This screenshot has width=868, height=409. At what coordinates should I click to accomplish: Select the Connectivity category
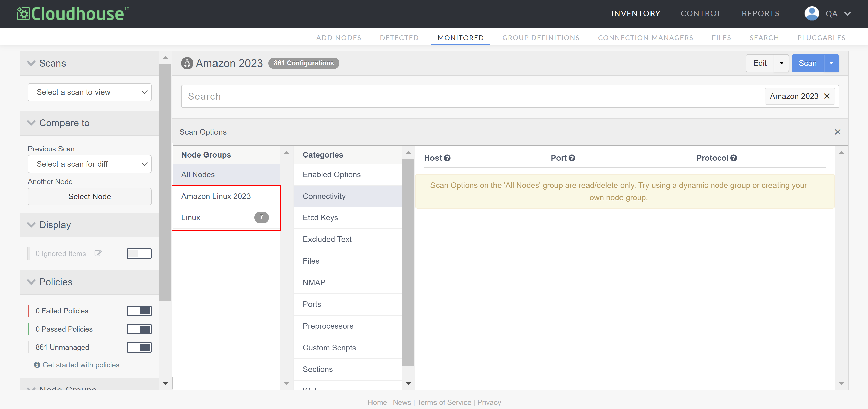348,196
